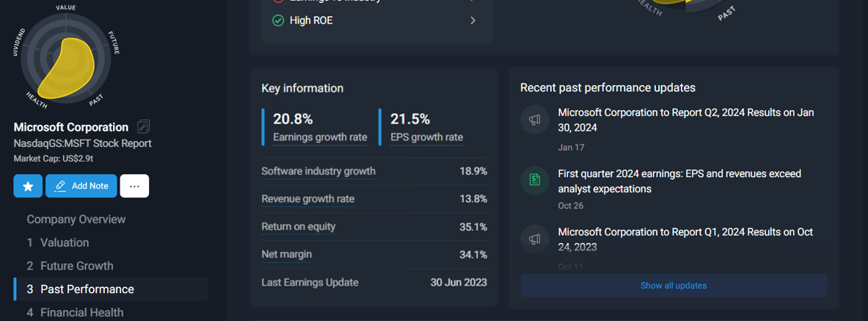The width and height of the screenshot is (868, 321).
Task: Click the Return on equity label
Action: tap(299, 226)
